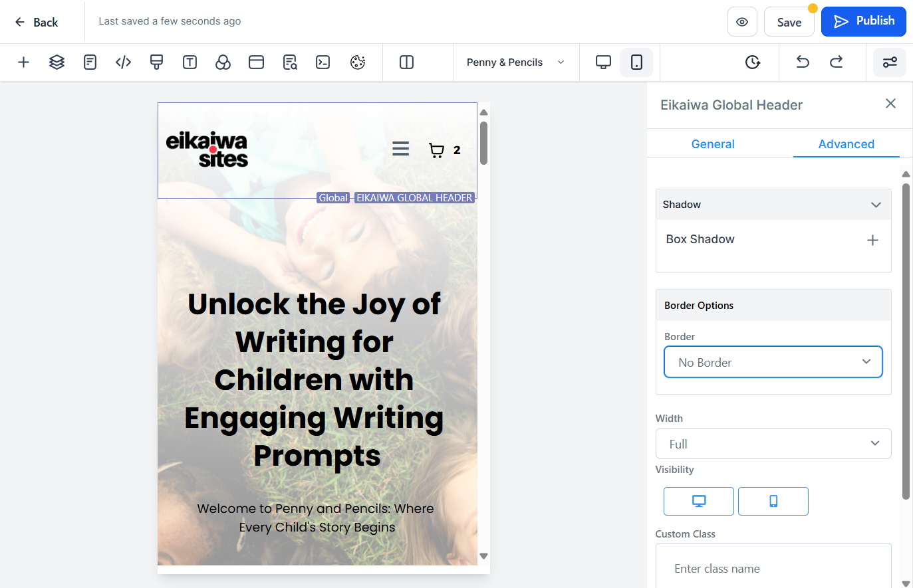
Task: Switch to mobile view in toolbar
Action: pyautogui.click(x=636, y=62)
